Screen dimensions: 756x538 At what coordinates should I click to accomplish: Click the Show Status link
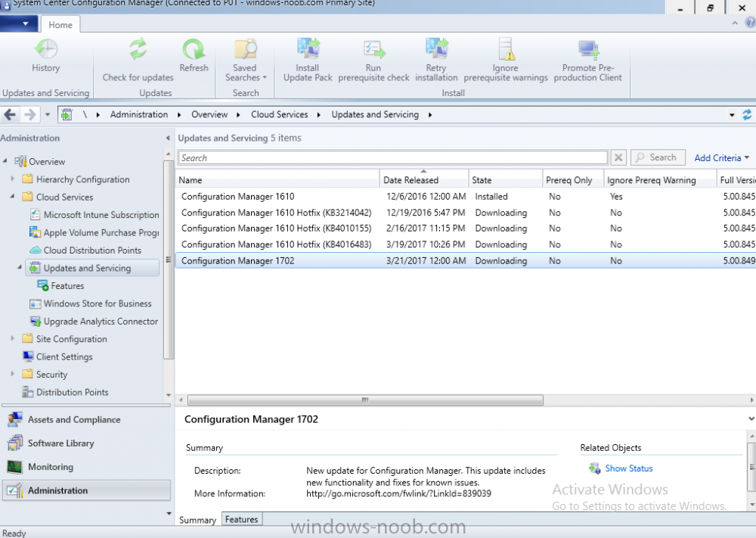tap(628, 468)
